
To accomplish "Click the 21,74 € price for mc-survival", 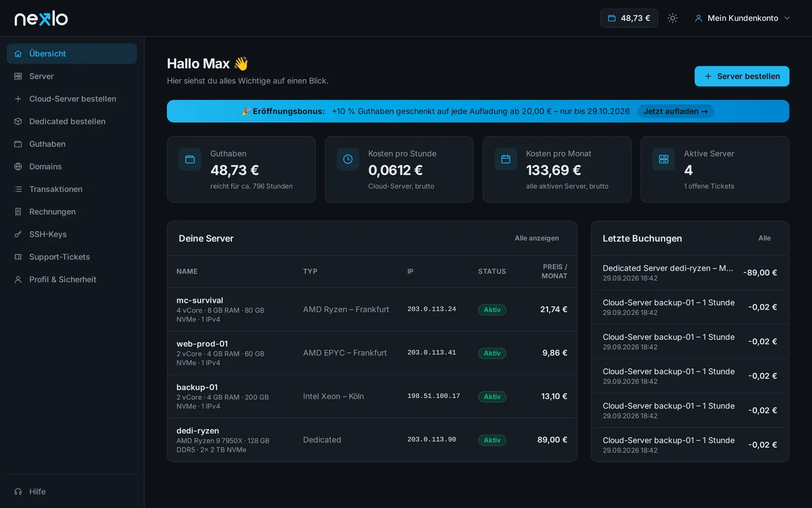I will coord(553,309).
